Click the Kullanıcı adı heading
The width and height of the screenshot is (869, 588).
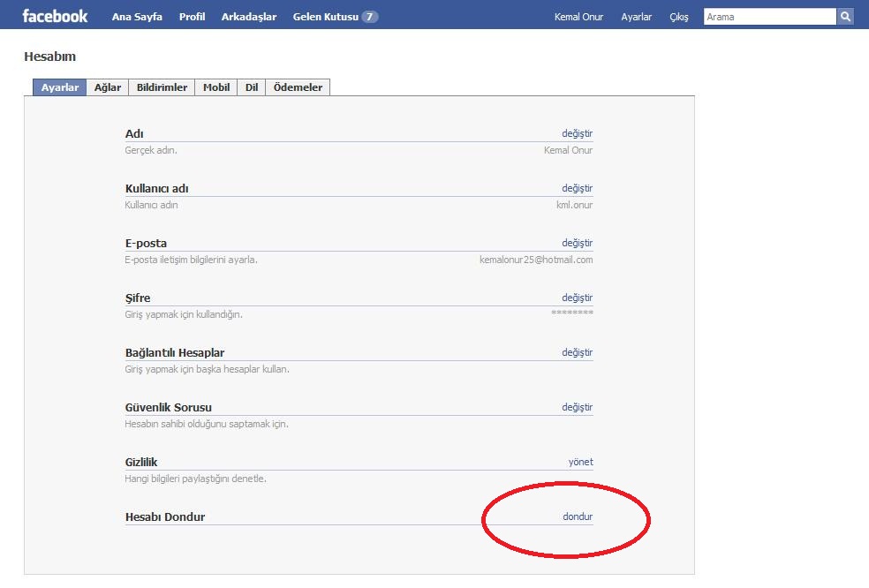click(x=157, y=188)
